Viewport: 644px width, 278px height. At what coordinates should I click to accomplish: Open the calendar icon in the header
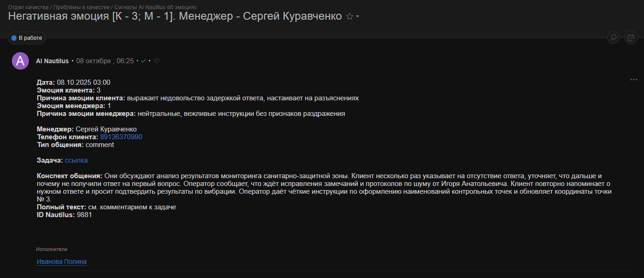(631, 37)
